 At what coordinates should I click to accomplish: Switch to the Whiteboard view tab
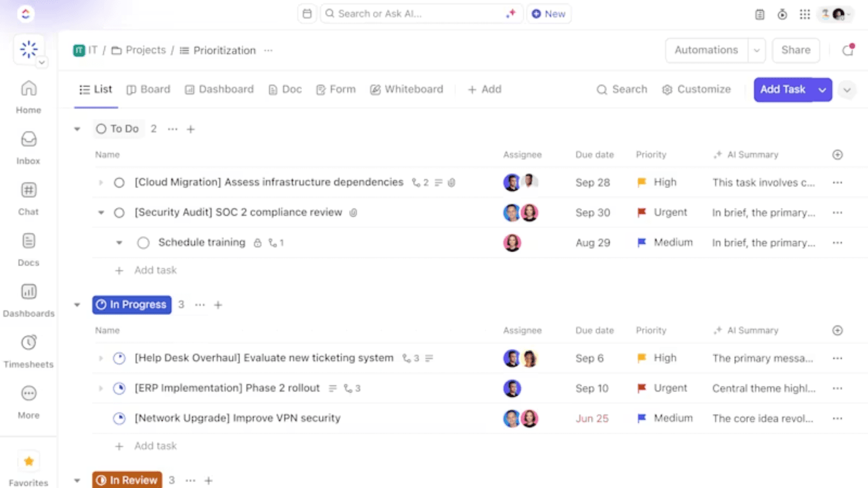click(x=406, y=89)
